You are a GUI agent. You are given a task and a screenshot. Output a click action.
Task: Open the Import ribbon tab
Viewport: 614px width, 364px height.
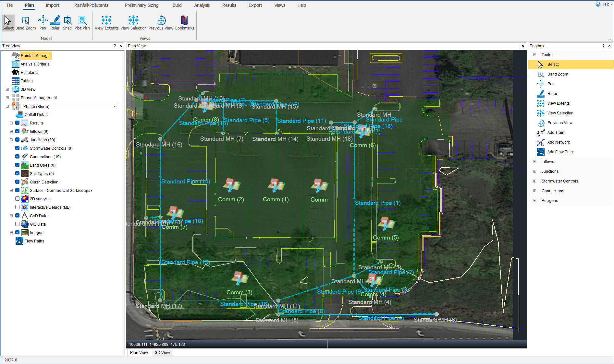click(x=52, y=5)
